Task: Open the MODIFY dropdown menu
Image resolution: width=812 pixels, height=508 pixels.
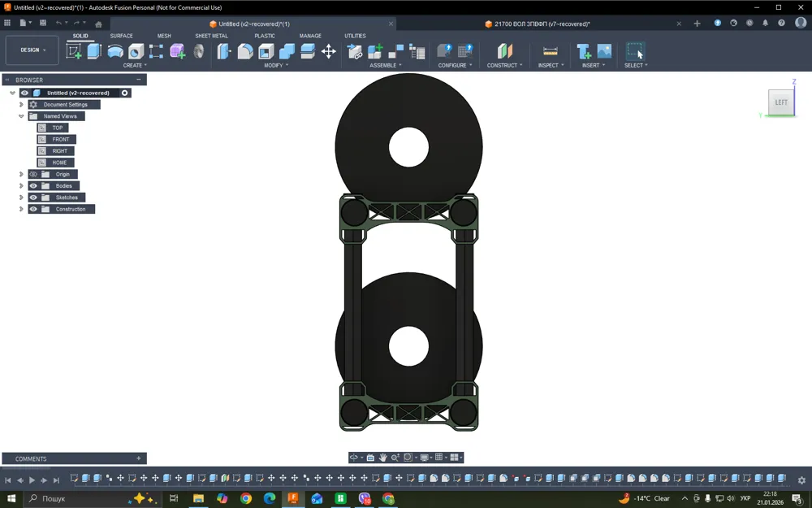Action: 276,65
